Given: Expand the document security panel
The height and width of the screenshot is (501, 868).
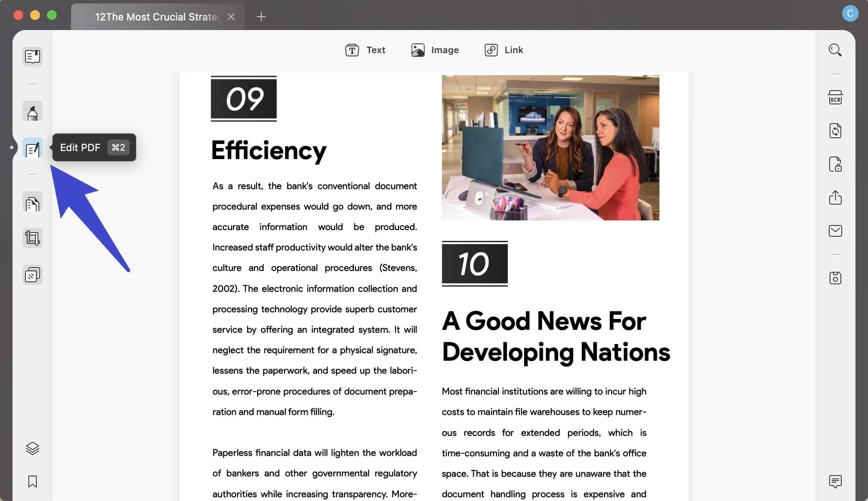Looking at the screenshot, I should pyautogui.click(x=835, y=163).
